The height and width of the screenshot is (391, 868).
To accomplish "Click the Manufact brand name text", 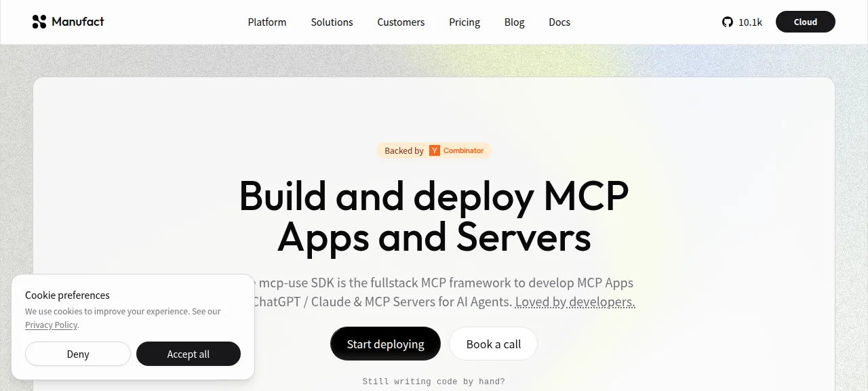I will [78, 22].
